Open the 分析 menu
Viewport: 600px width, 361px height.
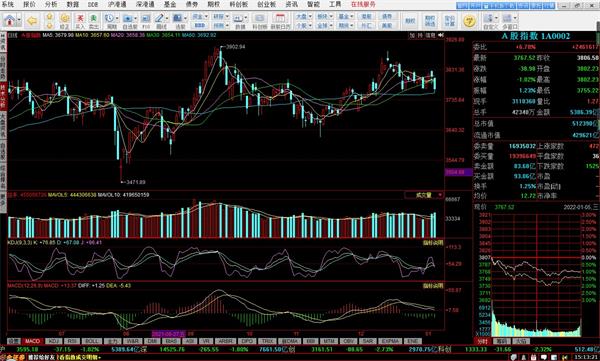[51, 5]
